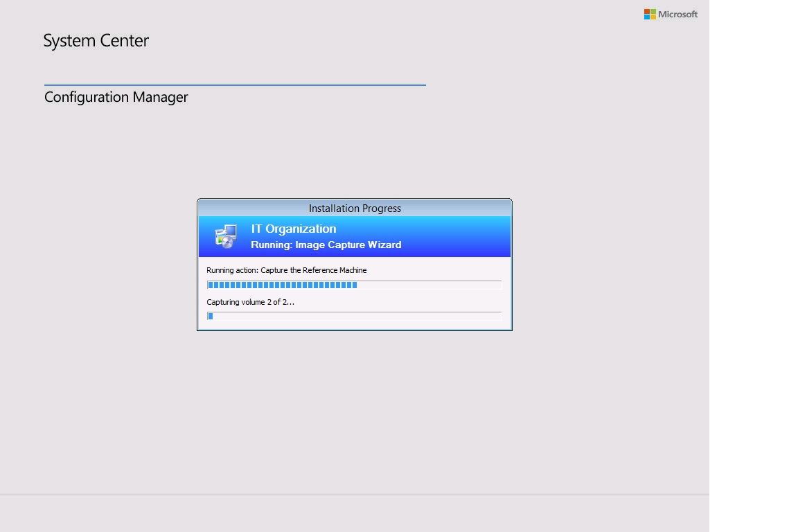Click the Capturing volume 2 of 2 text

point(250,302)
